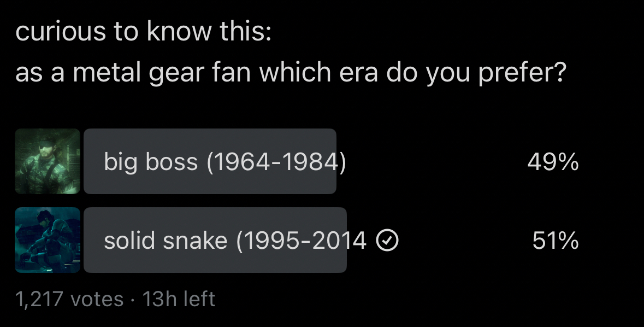Click the "big boss" option label text
644x327 pixels.
coord(151,162)
